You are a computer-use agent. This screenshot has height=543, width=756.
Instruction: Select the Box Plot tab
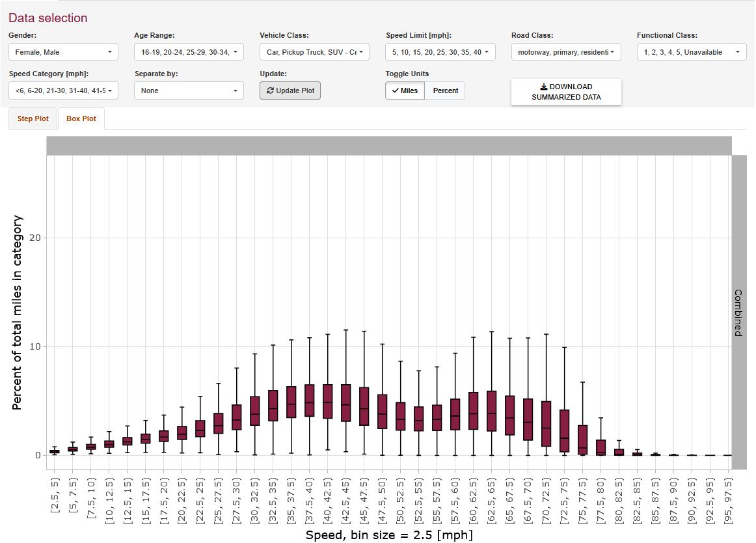(x=81, y=119)
